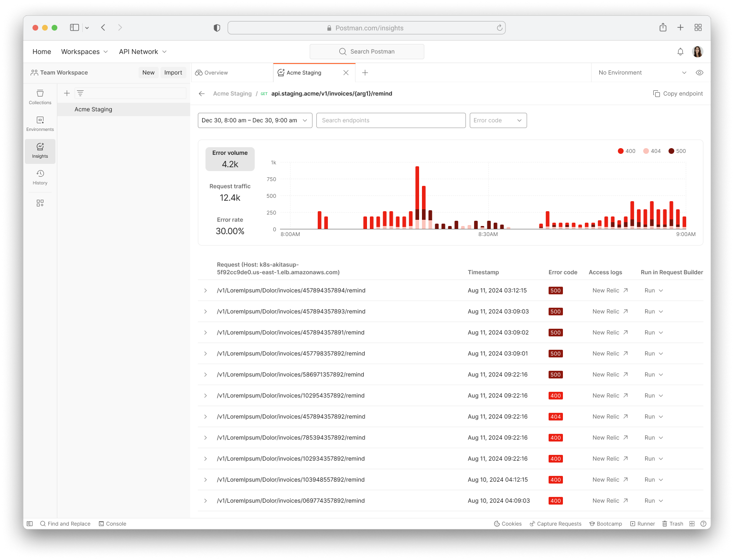Select the Acme Staging tab
This screenshot has height=560, width=734.
point(304,73)
